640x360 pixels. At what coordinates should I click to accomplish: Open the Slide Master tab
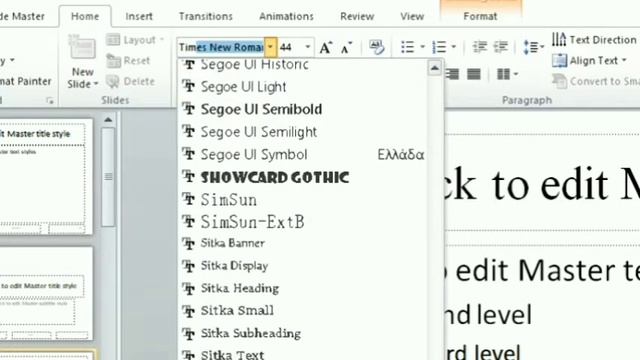tap(22, 16)
